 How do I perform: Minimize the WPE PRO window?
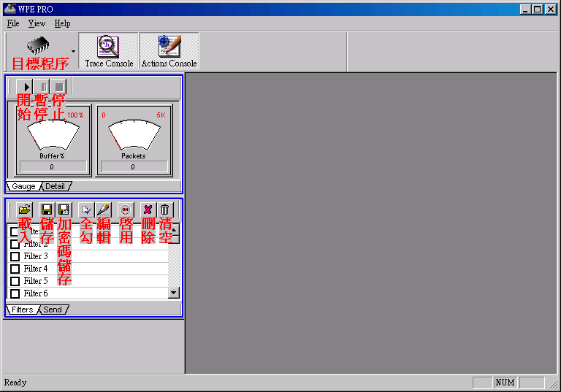[525, 9]
